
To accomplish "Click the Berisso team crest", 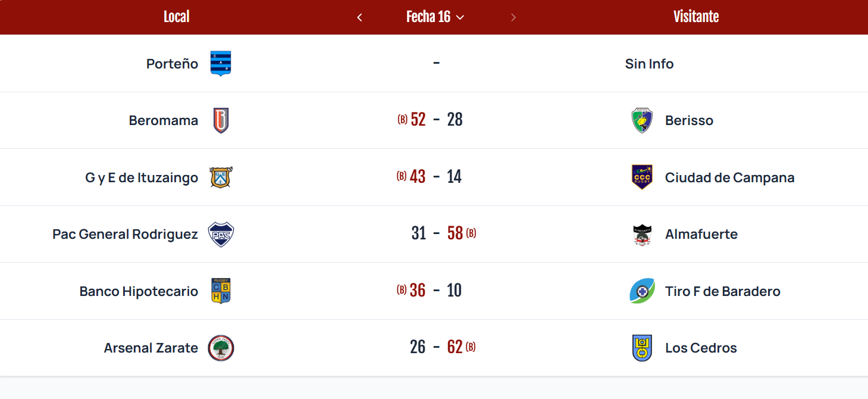I will tap(642, 120).
